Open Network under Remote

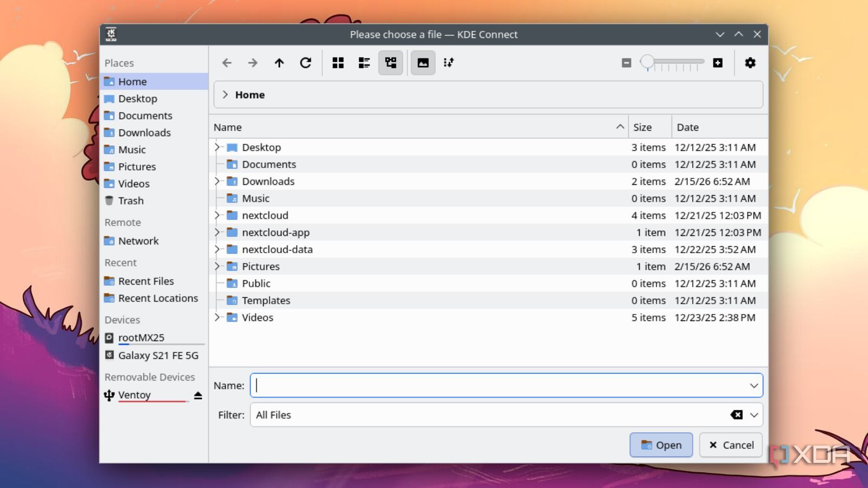click(154, 241)
